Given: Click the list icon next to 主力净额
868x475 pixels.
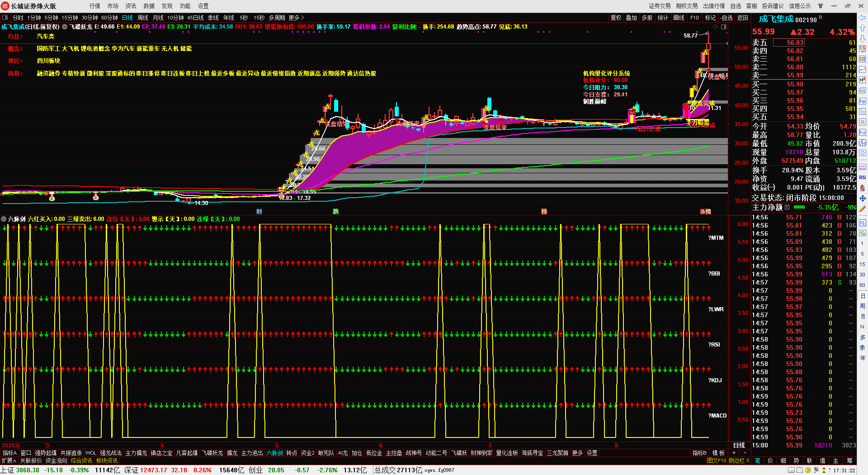Looking at the screenshot, I should click(x=787, y=207).
